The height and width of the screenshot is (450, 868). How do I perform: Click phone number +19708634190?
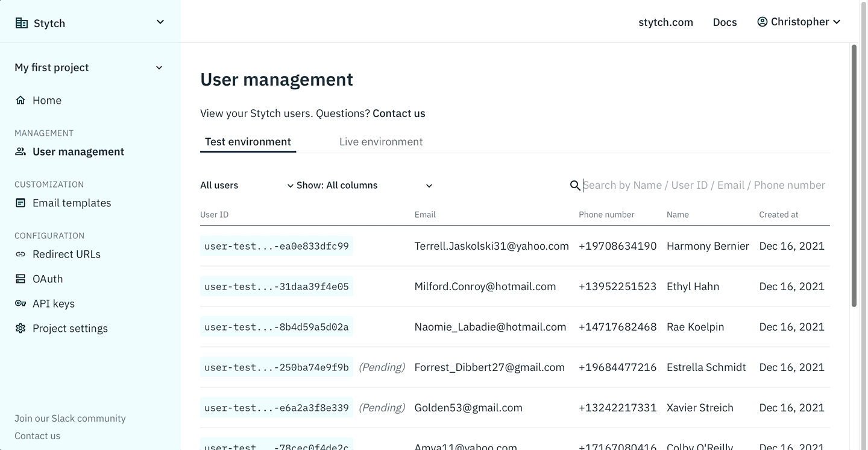pos(618,246)
